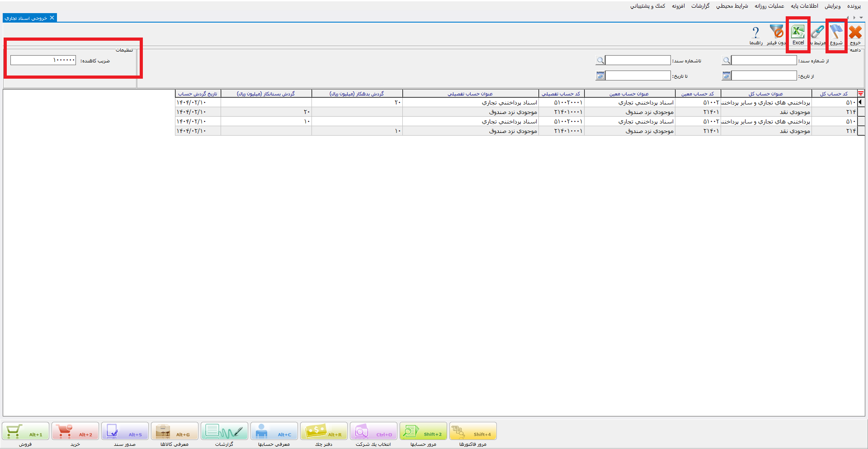
Task: Click magnifier beside 'از شماره سند' field
Action: coord(726,61)
